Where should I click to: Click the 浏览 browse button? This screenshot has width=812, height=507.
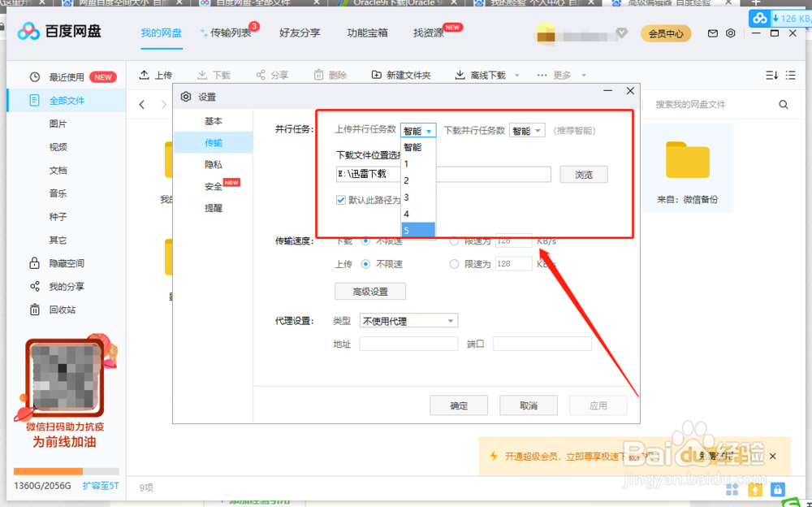pos(584,175)
